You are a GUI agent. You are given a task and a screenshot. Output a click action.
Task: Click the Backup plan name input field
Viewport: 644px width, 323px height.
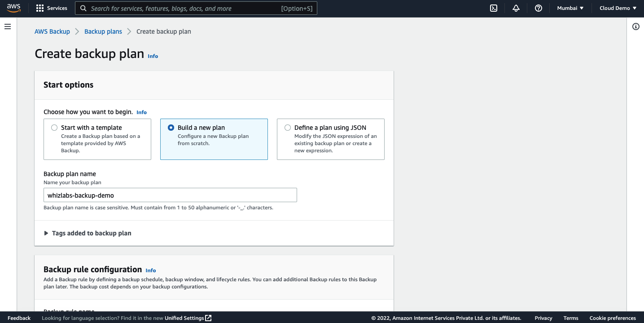(x=170, y=195)
